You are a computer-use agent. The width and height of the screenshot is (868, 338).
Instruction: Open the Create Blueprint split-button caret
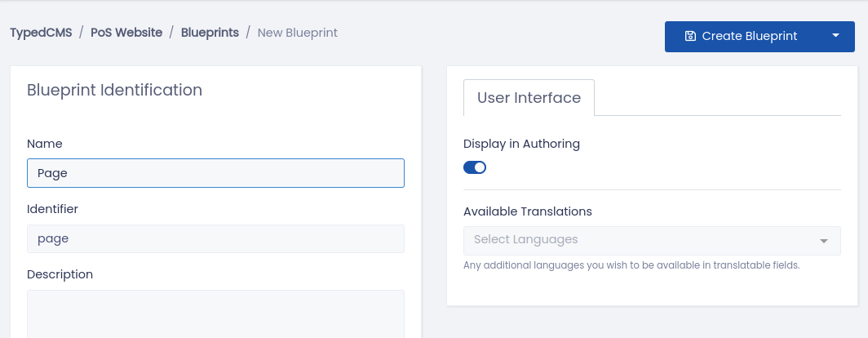(x=836, y=35)
